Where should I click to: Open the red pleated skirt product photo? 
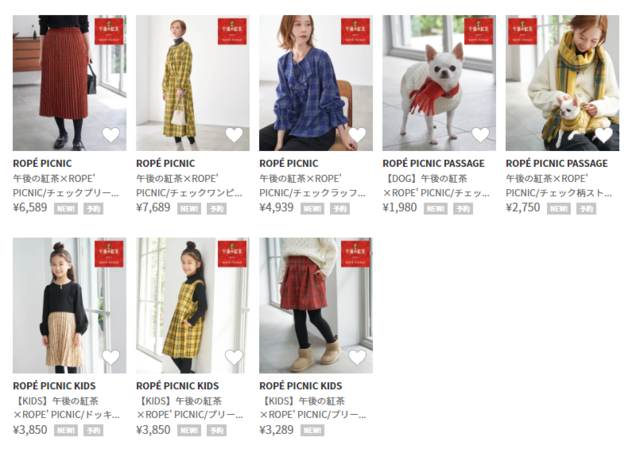coord(69,83)
